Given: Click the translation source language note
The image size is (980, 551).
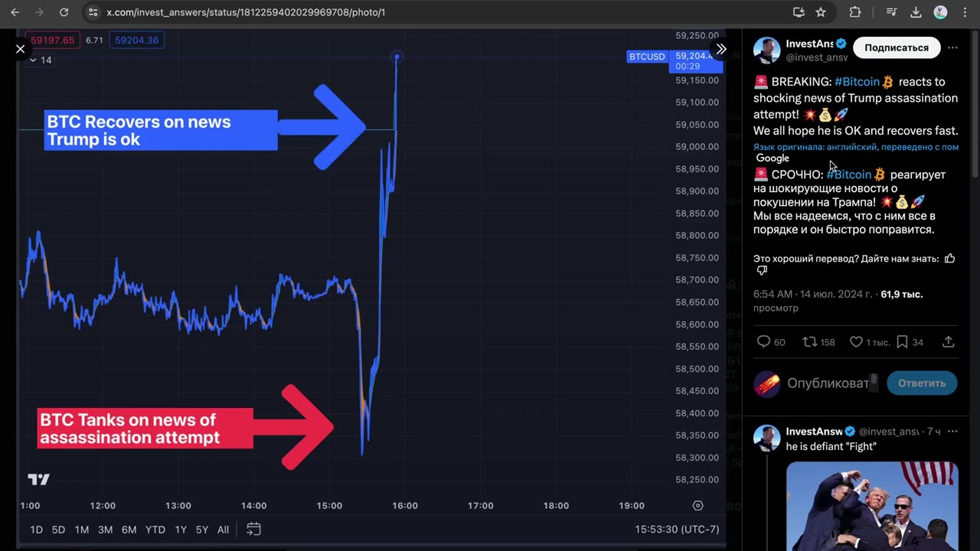Looking at the screenshot, I should pos(855,147).
